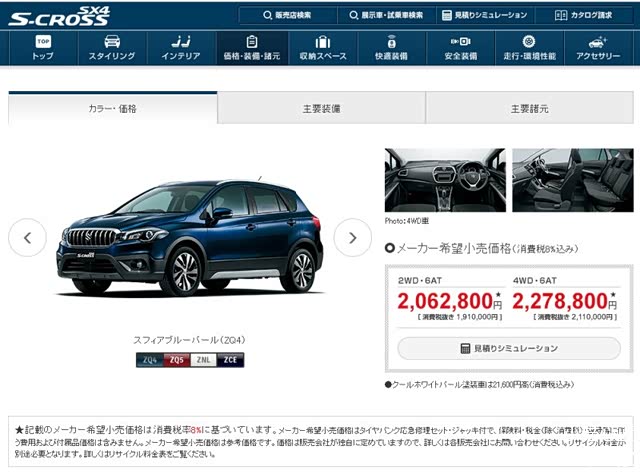The width and height of the screenshot is (640, 474).
Task: Show next car color with right arrow
Action: tap(353, 238)
